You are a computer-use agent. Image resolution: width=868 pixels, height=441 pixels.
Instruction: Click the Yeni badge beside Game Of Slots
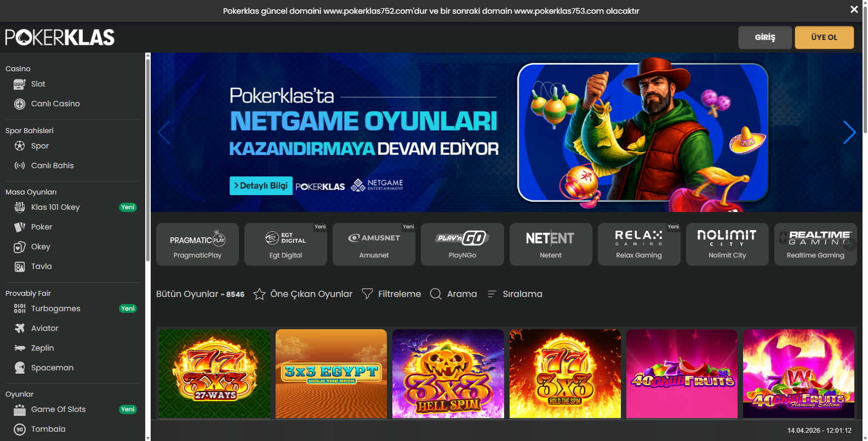pyautogui.click(x=128, y=409)
